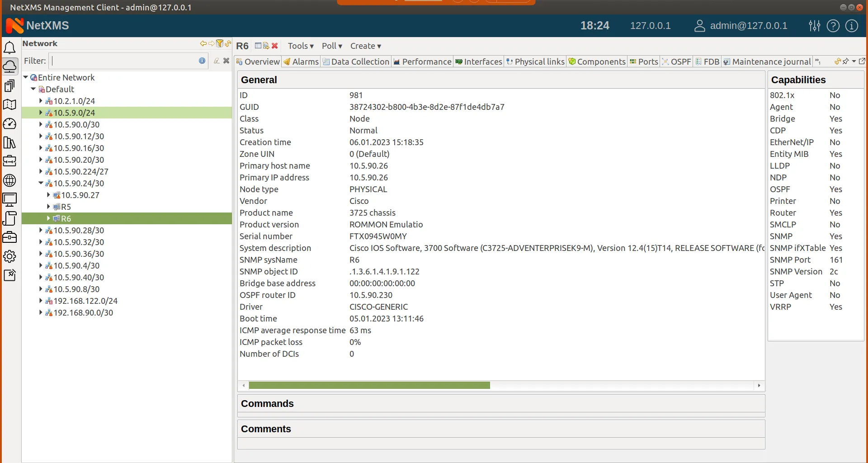868x463 pixels.
Task: Click the help question mark icon
Action: pos(833,26)
